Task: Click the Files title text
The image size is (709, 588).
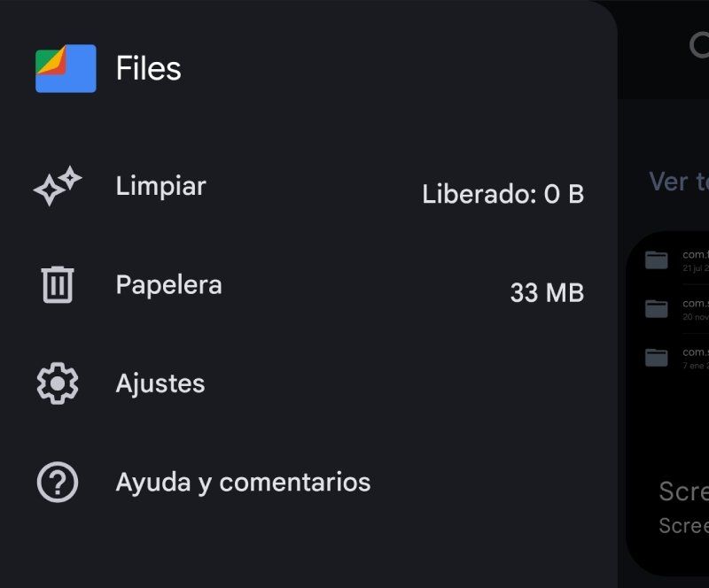Action: 147,68
